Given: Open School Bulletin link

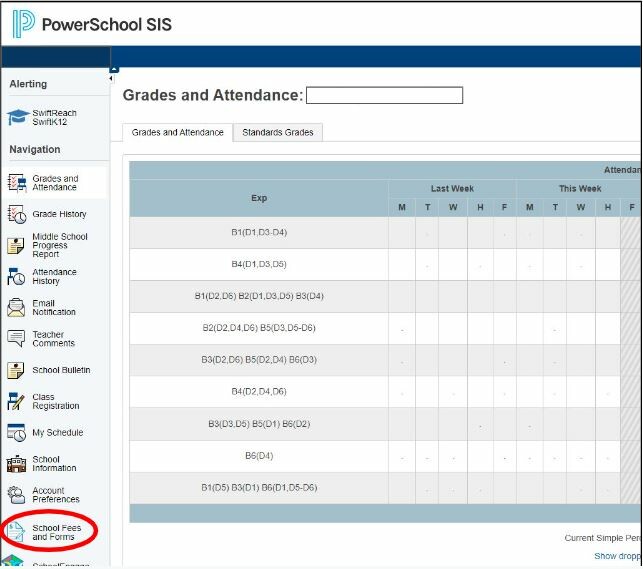Looking at the screenshot, I should tap(61, 370).
